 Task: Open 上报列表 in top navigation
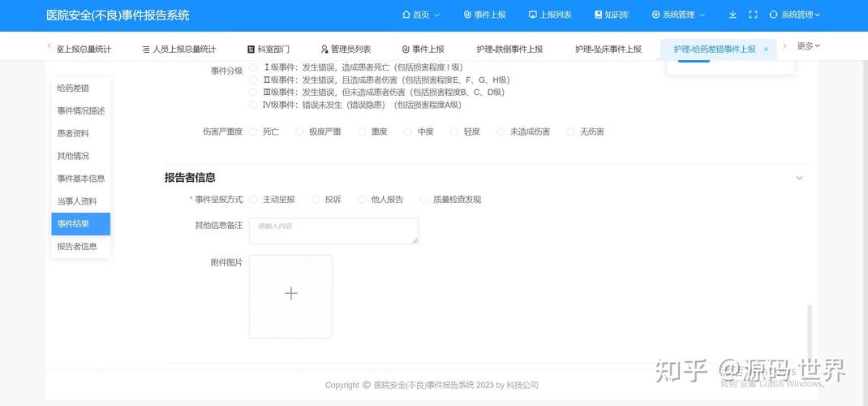(550, 15)
